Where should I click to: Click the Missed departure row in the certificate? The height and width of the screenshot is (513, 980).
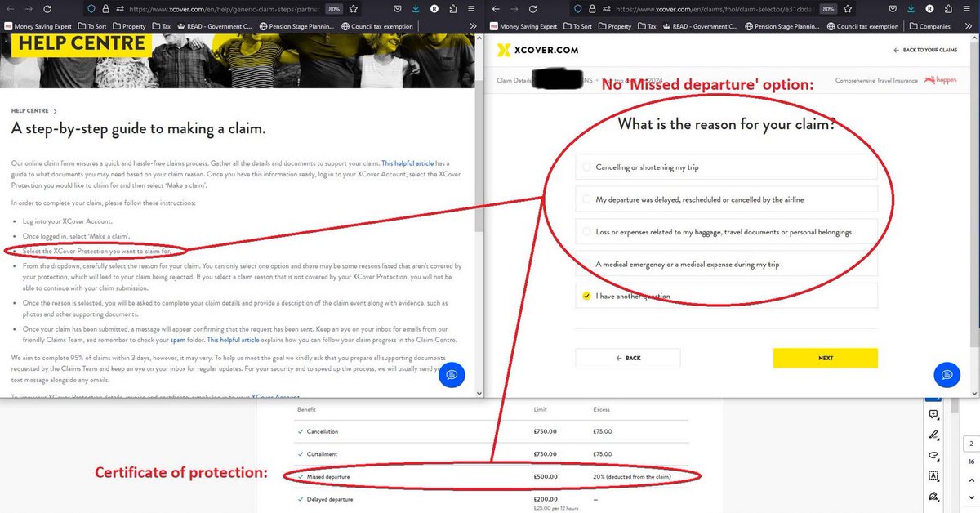tap(492, 476)
